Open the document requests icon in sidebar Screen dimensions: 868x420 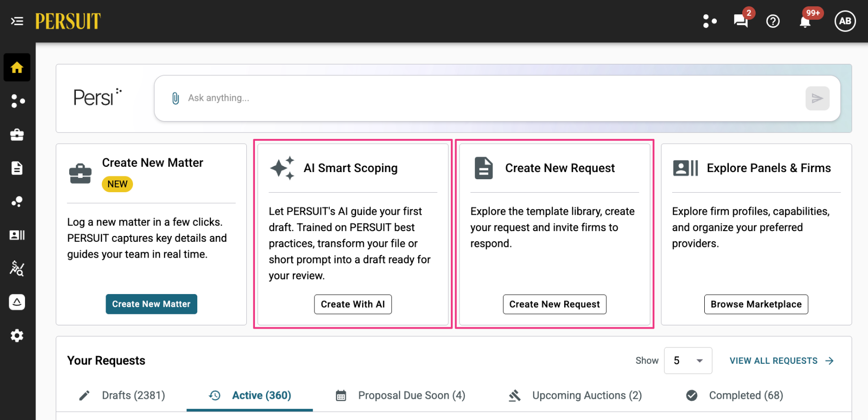point(17,168)
